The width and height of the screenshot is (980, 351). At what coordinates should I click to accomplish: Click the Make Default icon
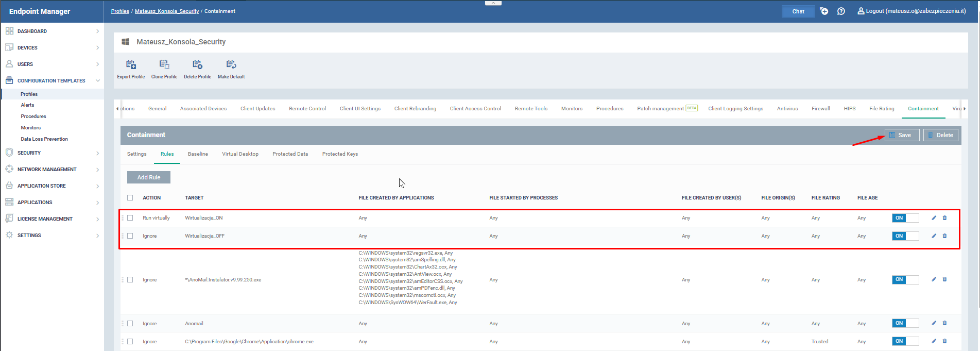231,65
